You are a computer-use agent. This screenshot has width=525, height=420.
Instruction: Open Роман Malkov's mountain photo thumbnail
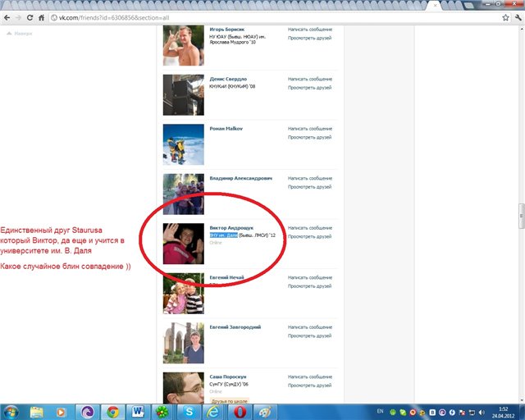click(x=184, y=144)
